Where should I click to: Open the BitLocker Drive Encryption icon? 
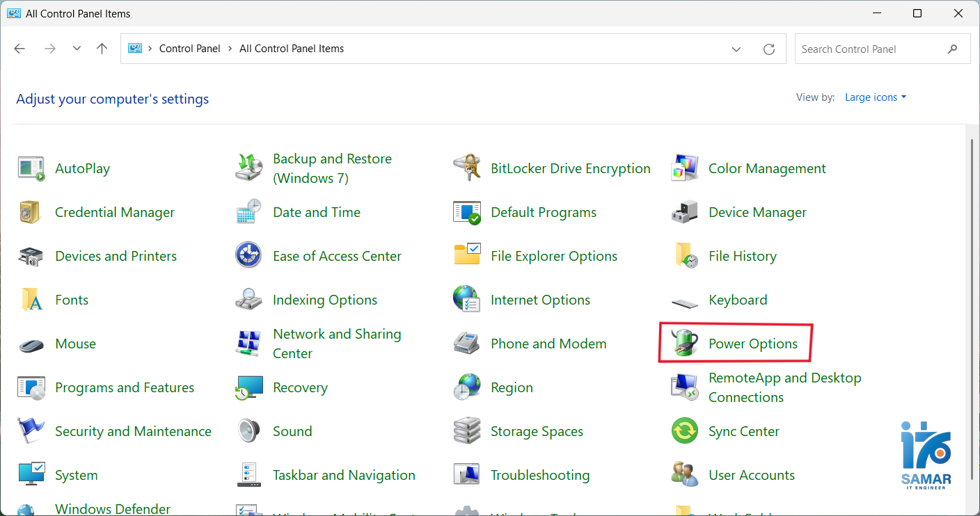pyautogui.click(x=466, y=168)
